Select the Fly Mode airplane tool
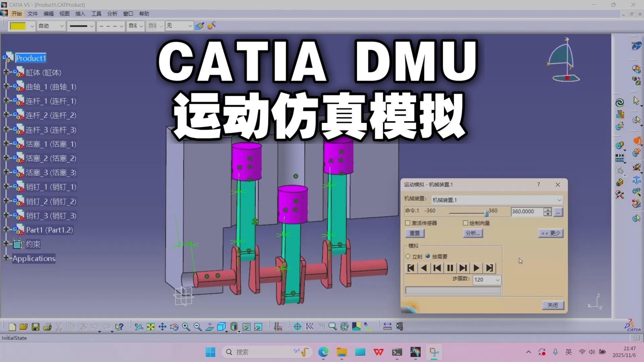This screenshot has height=362, width=644. point(139,327)
